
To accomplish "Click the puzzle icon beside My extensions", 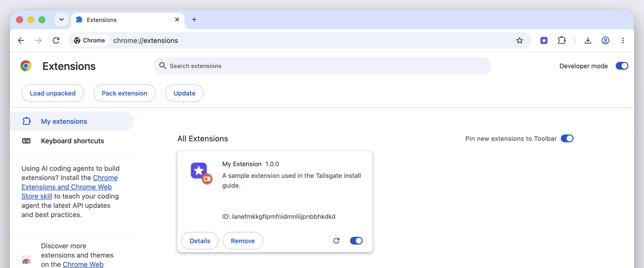I will (x=27, y=121).
